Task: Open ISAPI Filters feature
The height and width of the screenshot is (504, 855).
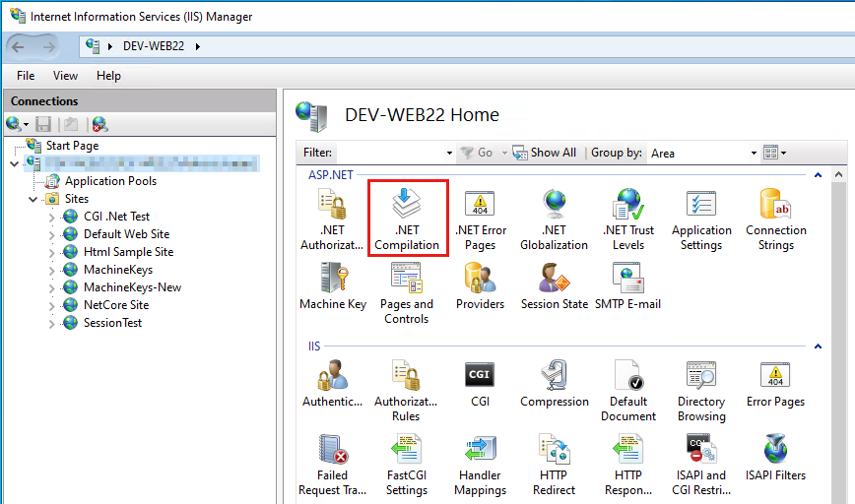Action: tap(775, 457)
